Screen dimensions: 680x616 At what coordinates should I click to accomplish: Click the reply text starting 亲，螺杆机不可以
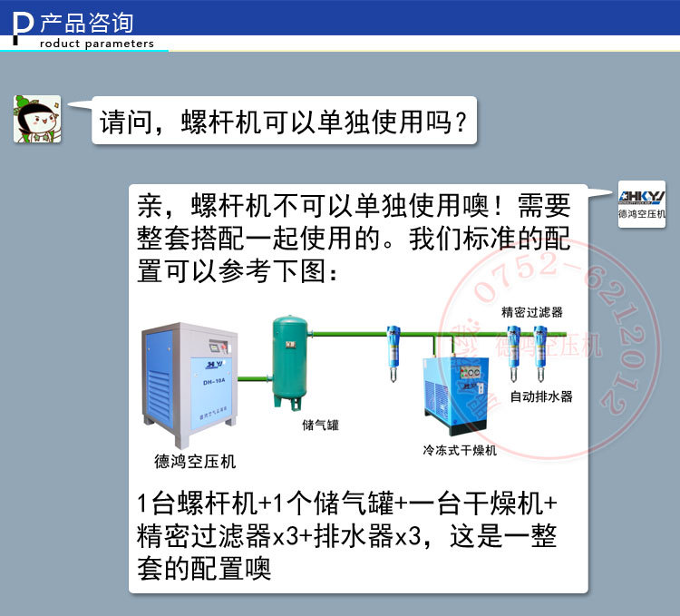[x=354, y=238]
